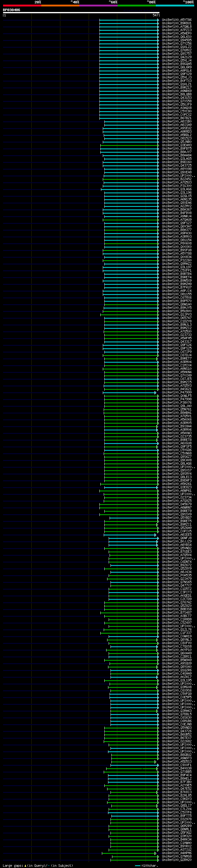Select the query name BP030406
Screen dimensions: 197x868
click(11, 10)
